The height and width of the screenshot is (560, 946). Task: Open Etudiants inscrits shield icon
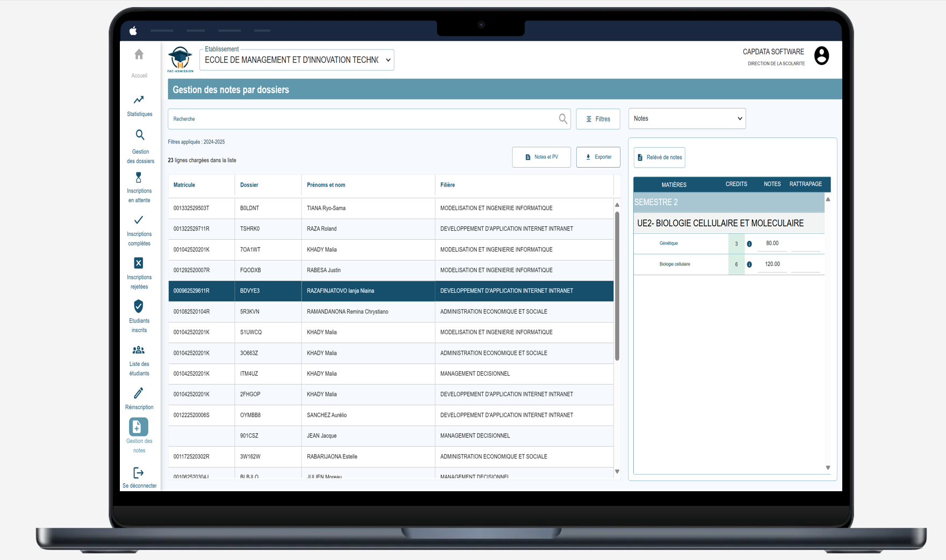[x=139, y=306]
